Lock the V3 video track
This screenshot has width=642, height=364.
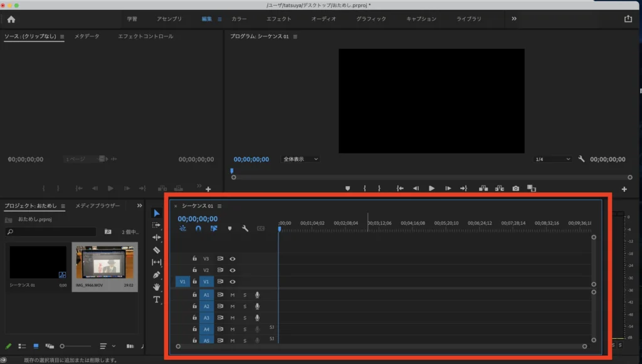point(194,258)
